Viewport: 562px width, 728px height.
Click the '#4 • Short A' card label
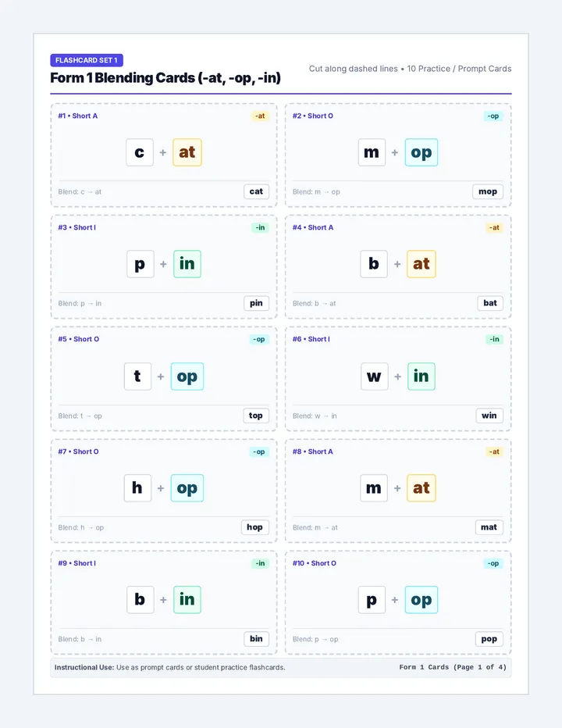click(313, 227)
